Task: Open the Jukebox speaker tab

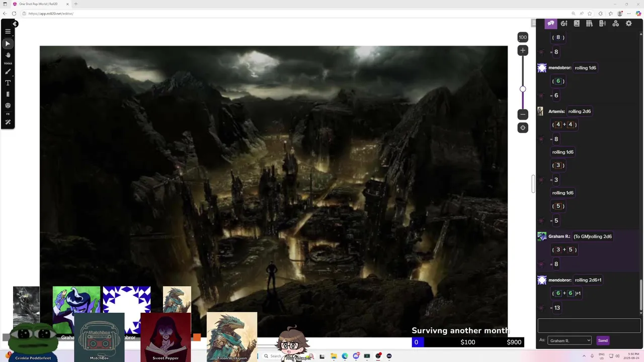Action: point(602,24)
